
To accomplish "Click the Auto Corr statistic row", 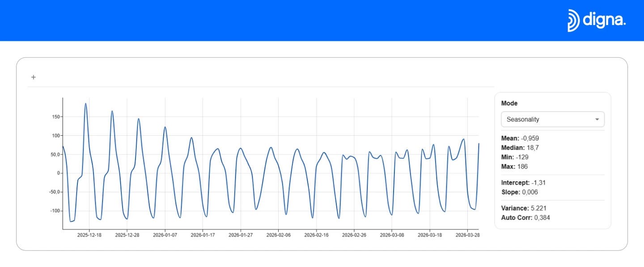I will point(525,218).
